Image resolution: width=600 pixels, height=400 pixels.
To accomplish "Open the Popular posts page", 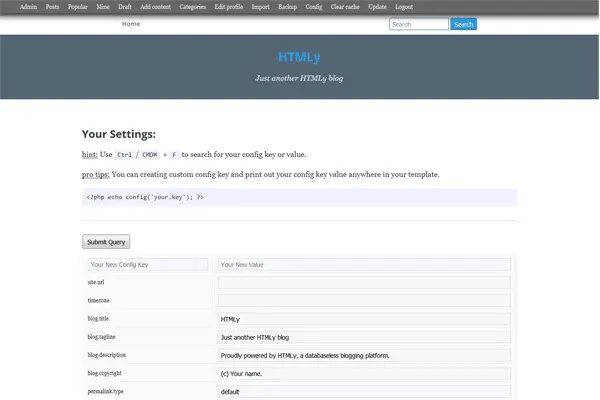I will pyautogui.click(x=78, y=6).
